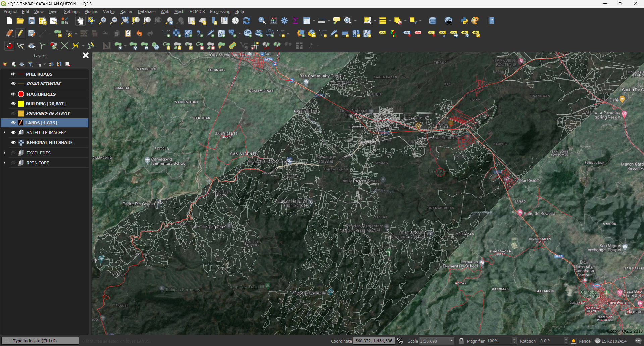Show map tips with speech bubble icon
Screen dimensions: 644x346
[337, 21]
